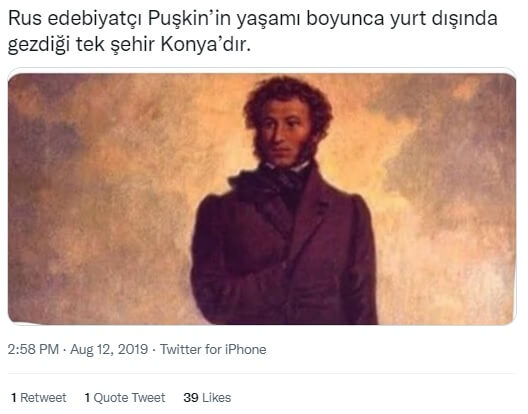Open the 'Twitter for iPhone' source link
The width and height of the screenshot is (528, 414).
tap(213, 349)
